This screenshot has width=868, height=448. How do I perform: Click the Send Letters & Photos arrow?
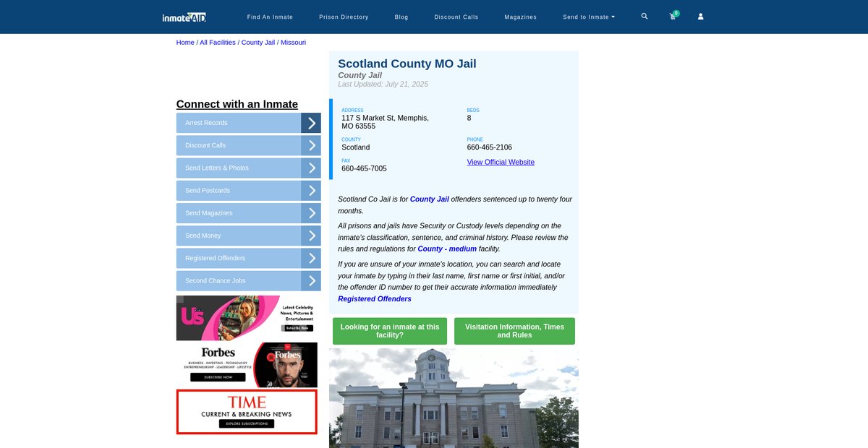tap(311, 168)
